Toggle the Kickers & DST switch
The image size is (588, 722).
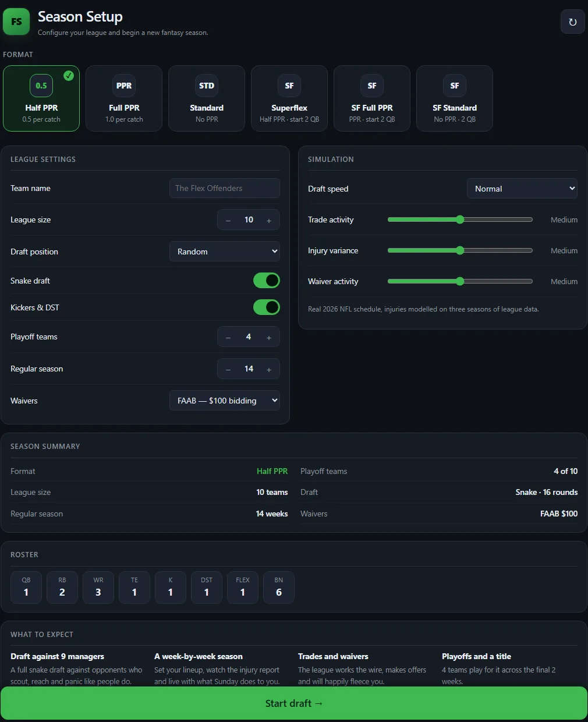[x=267, y=307]
